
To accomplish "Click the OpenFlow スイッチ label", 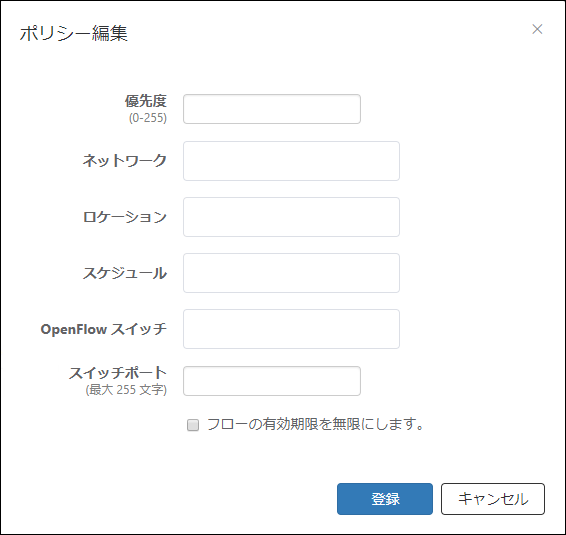I will 104,329.
